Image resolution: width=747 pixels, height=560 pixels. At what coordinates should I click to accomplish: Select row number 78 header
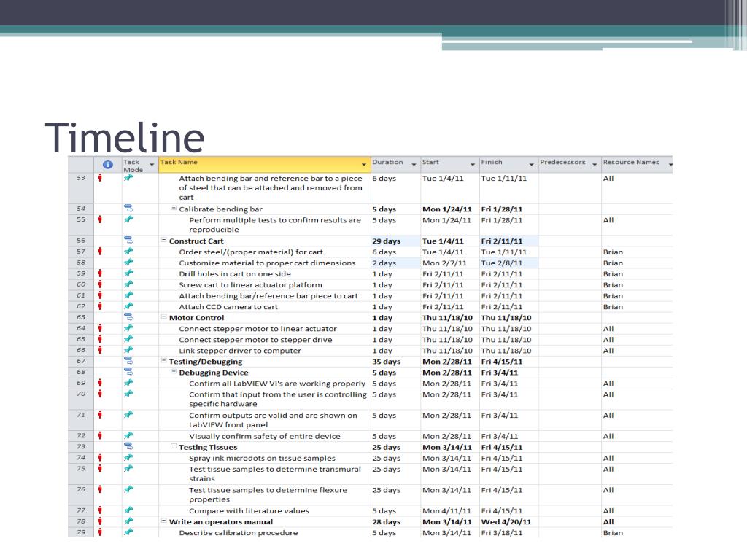tap(81, 521)
